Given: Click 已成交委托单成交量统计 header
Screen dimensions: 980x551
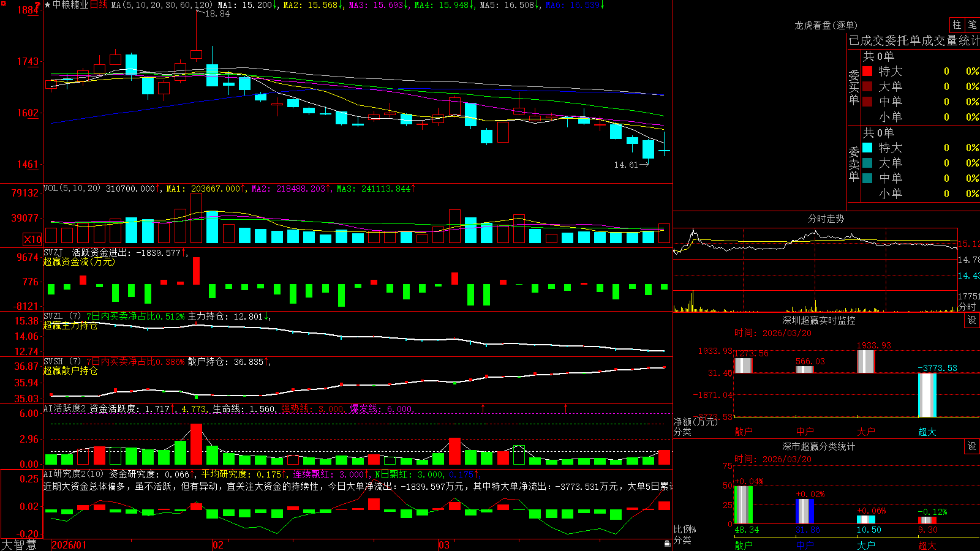Looking at the screenshot, I should pos(914,40).
